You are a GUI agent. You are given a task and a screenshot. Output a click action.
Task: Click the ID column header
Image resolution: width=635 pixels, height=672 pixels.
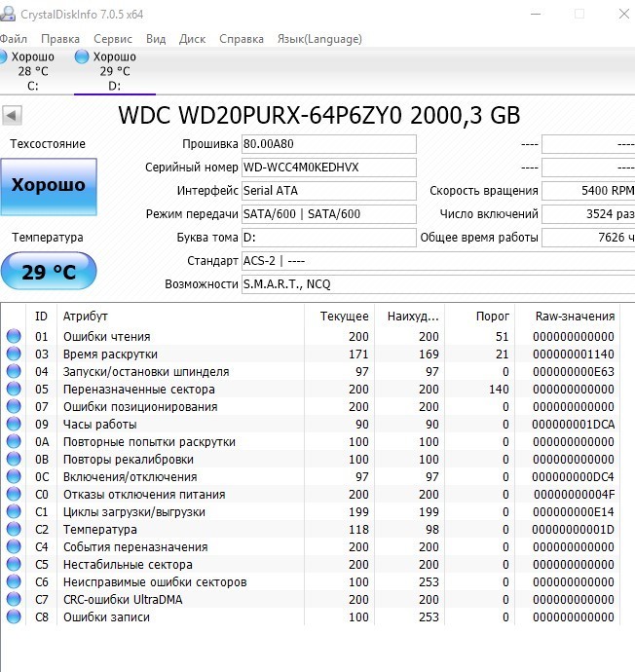[x=41, y=317]
